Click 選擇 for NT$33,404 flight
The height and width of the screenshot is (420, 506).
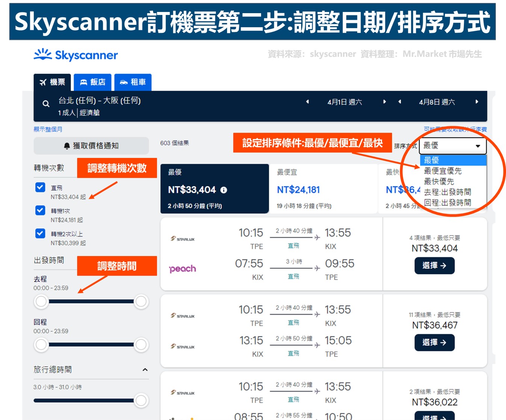(435, 266)
